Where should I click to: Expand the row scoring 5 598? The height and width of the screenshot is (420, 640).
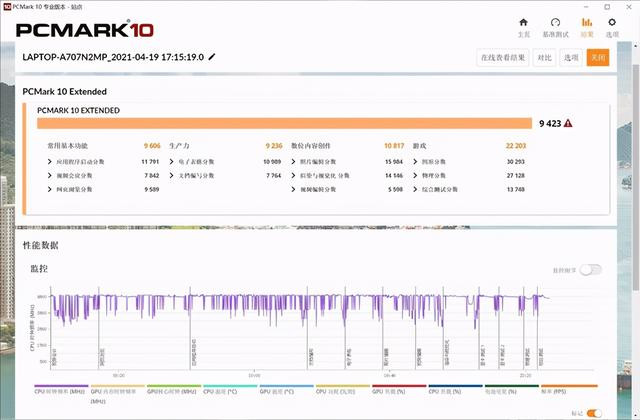[293, 189]
